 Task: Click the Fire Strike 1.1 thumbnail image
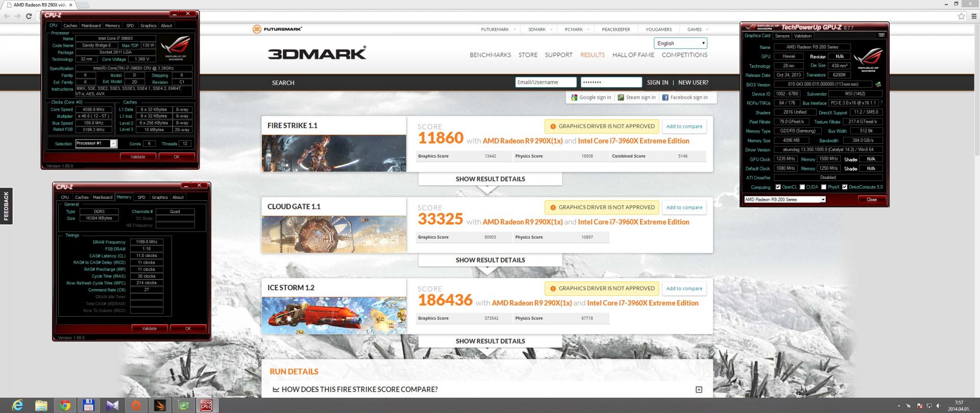(x=334, y=153)
